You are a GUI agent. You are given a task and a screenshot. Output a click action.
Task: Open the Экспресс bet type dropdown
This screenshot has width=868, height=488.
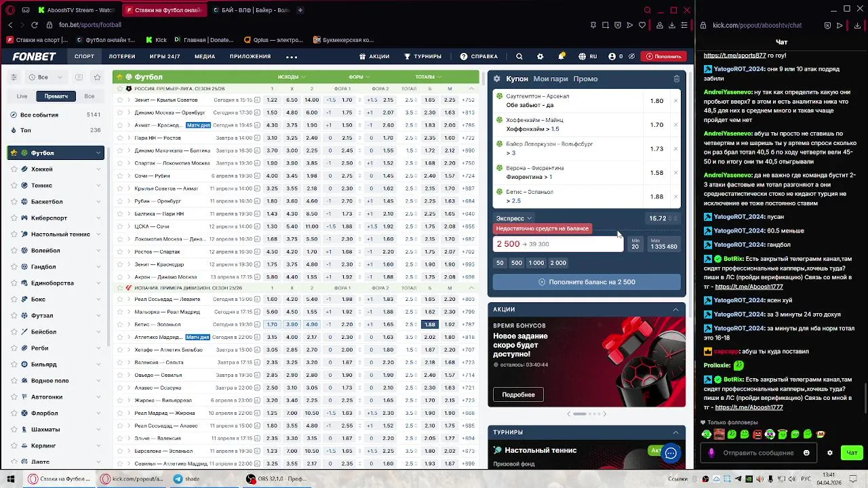click(x=514, y=218)
